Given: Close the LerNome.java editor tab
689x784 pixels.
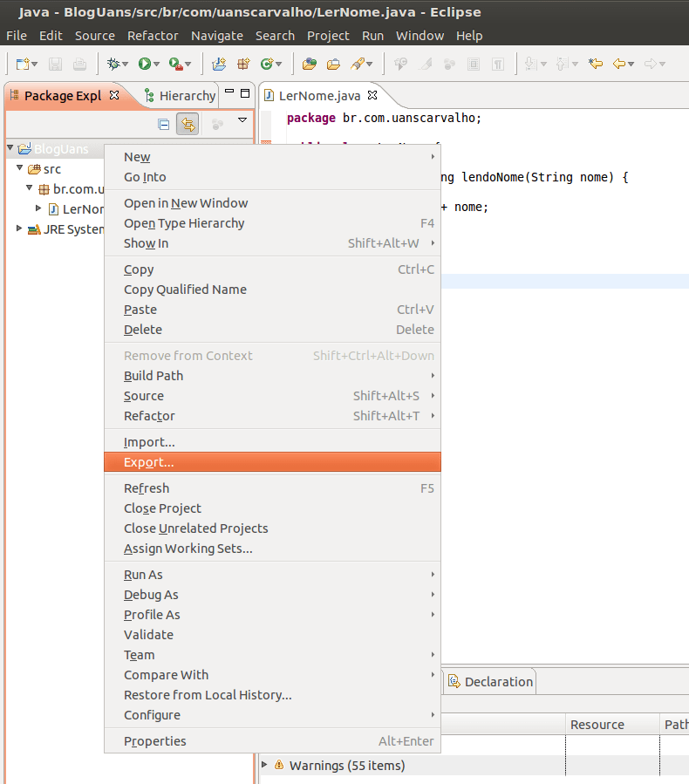Looking at the screenshot, I should point(372,95).
